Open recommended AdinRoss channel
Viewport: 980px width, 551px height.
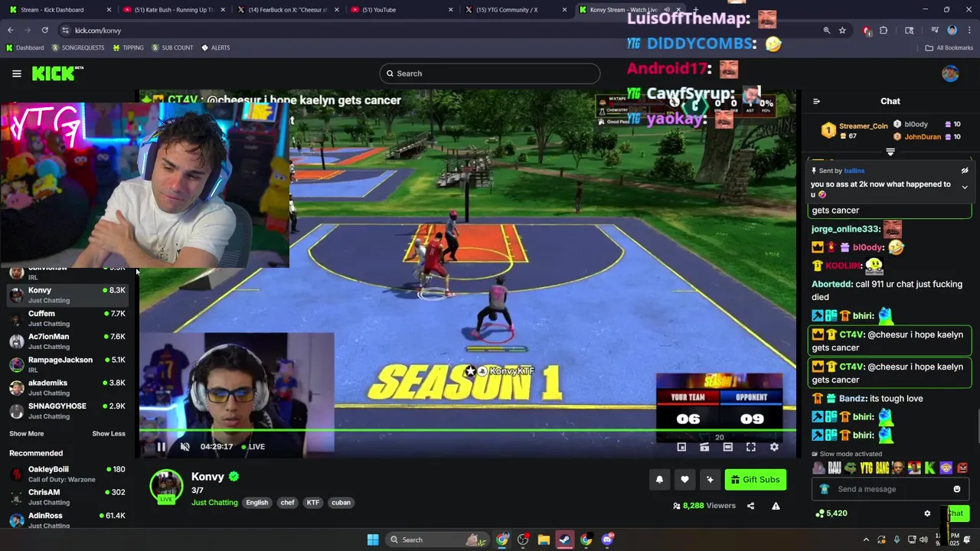[67, 520]
